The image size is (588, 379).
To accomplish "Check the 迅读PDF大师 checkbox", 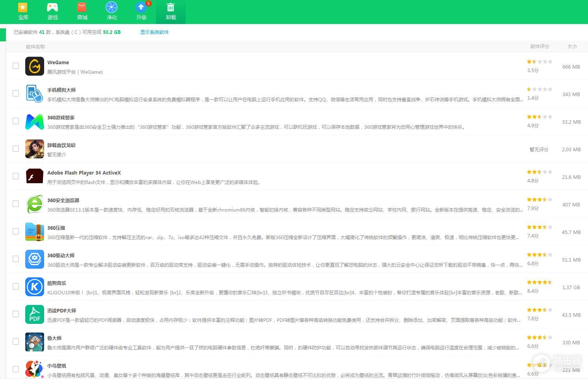I will pos(16,314).
